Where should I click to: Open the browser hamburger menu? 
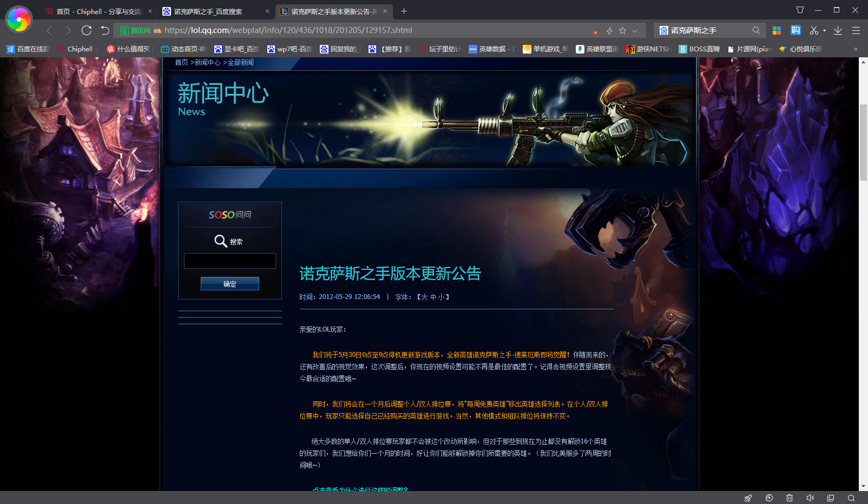(856, 30)
